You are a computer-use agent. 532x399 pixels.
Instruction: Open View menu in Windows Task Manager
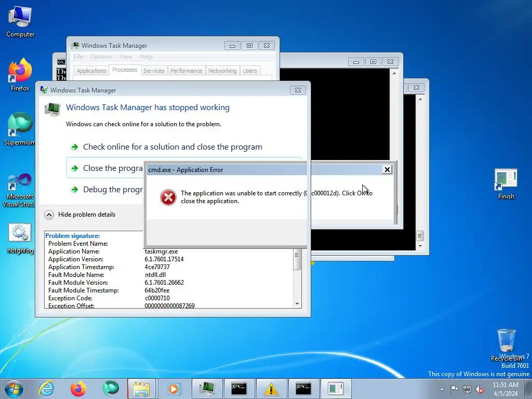pos(126,57)
